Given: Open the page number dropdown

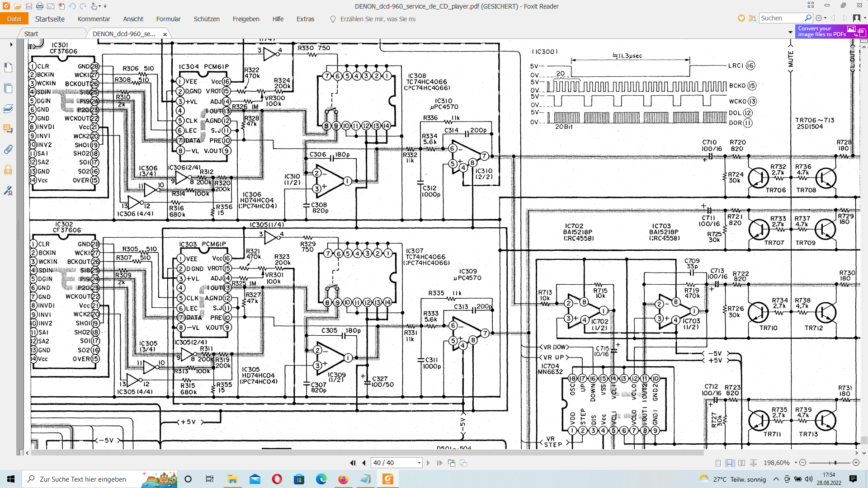Looking at the screenshot, I should (x=419, y=463).
